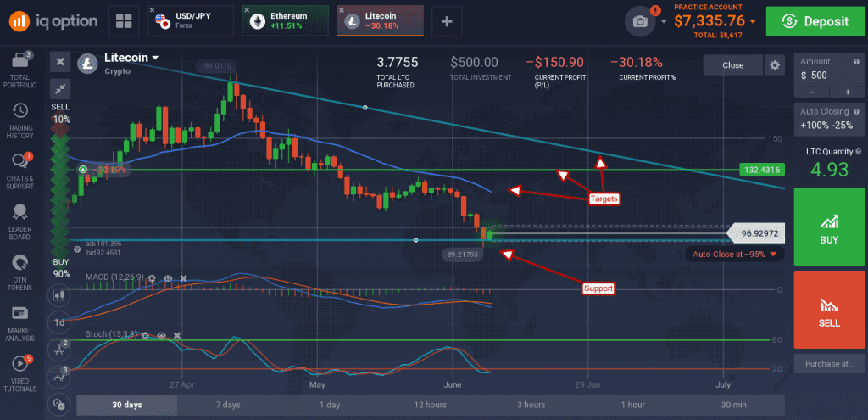Close the Ethereum tab
The height and width of the screenshot is (420, 868).
(247, 10)
